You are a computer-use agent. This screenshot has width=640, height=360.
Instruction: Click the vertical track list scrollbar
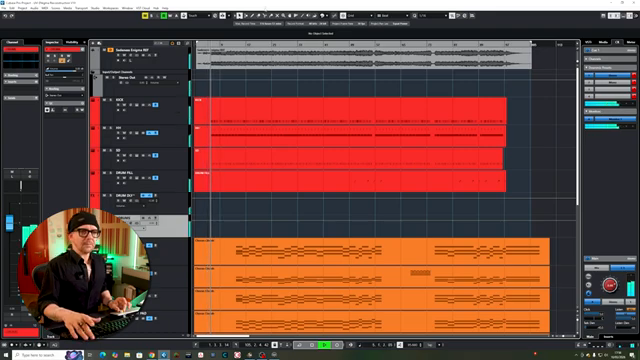(577, 137)
